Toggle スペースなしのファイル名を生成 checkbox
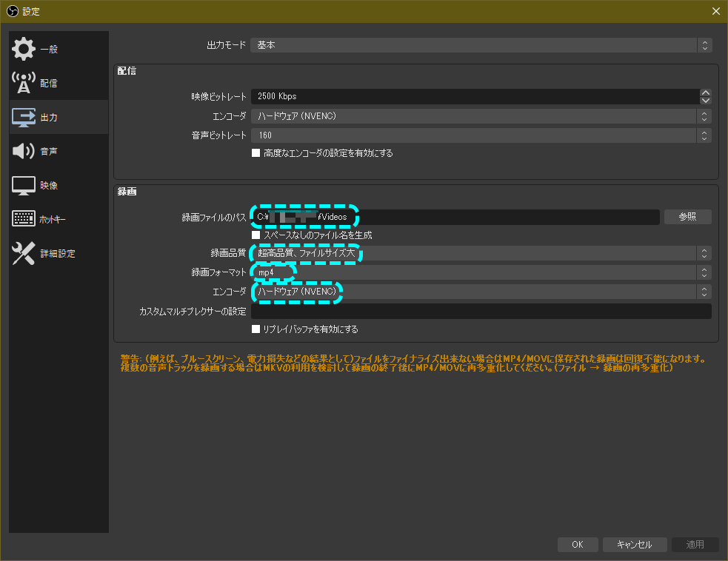This screenshot has height=561, width=728. (x=256, y=235)
